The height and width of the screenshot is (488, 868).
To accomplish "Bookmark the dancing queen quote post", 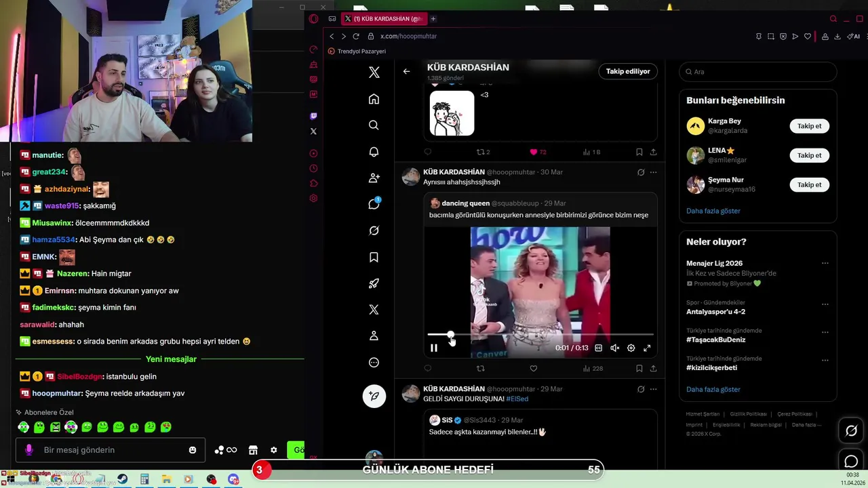I will (x=639, y=369).
